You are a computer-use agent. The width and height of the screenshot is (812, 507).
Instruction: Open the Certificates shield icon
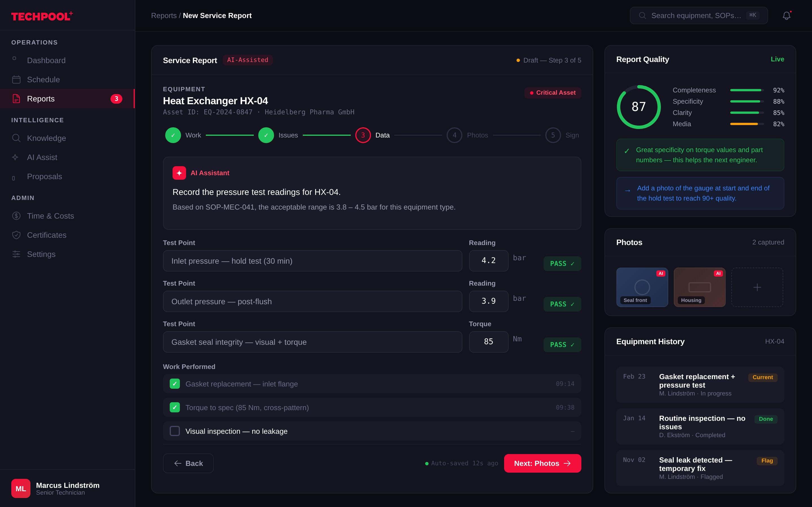(x=16, y=235)
